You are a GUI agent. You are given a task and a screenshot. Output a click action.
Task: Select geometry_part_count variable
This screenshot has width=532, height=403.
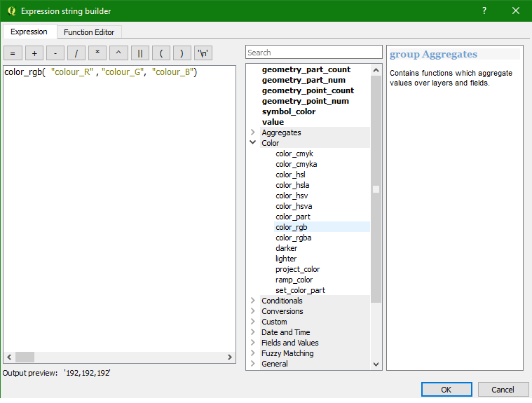coord(306,69)
